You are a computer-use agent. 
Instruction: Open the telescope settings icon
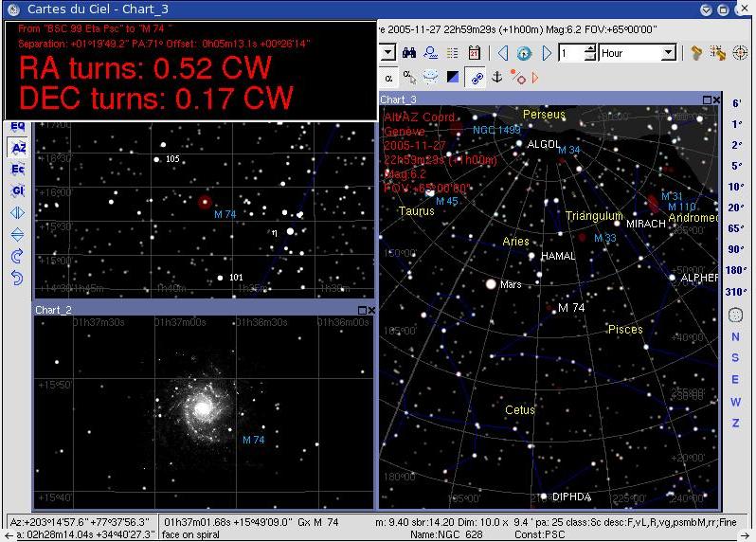[x=717, y=52]
